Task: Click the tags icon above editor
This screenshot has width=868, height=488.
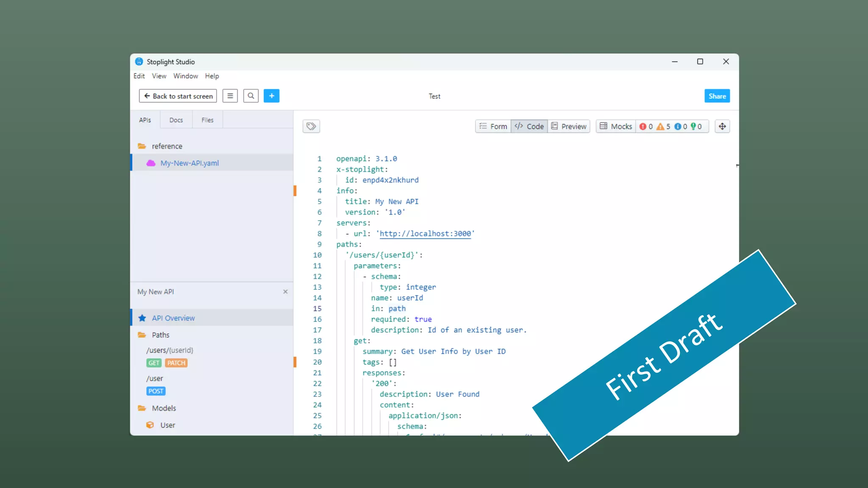Action: tap(311, 126)
